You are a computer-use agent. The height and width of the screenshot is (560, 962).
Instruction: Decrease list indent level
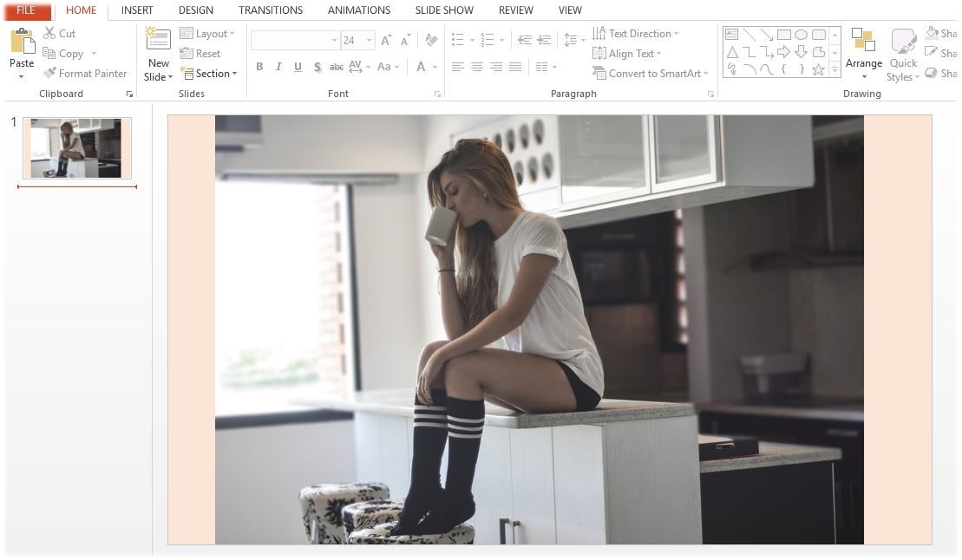pos(525,41)
